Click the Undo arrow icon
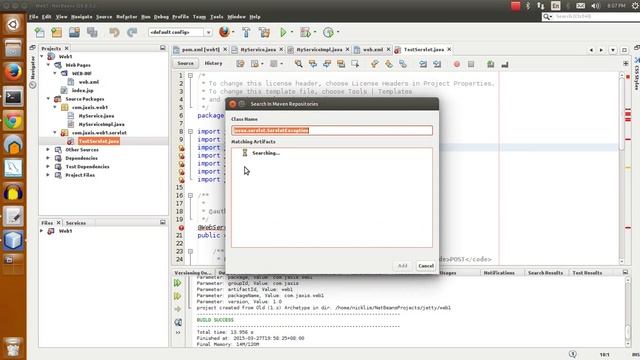The image size is (640, 360). (x=114, y=32)
